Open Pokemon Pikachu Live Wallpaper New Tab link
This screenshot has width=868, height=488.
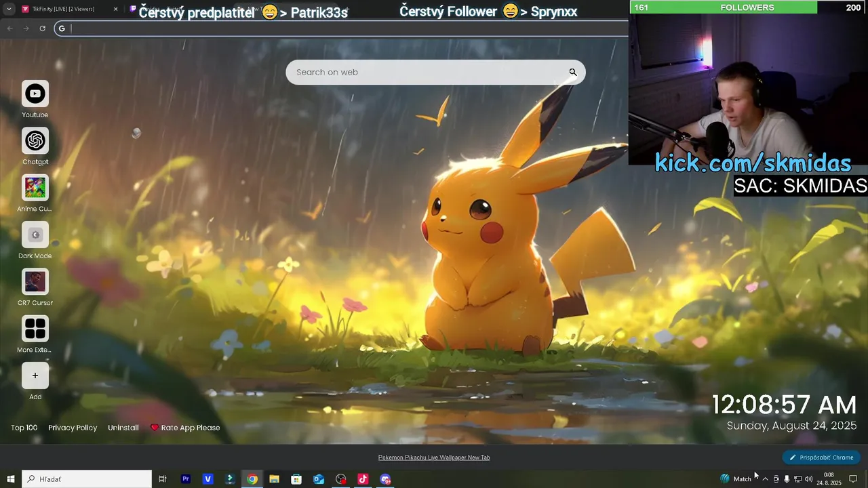coord(434,457)
